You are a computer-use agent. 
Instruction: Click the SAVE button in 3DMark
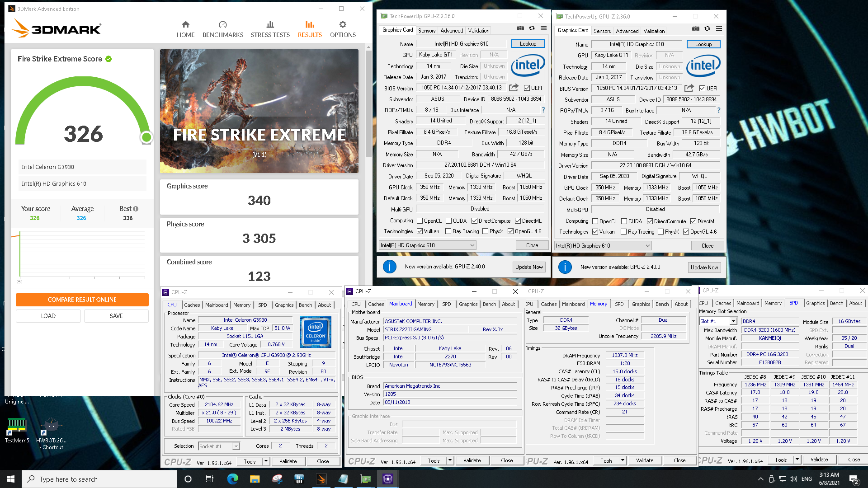[x=116, y=316]
